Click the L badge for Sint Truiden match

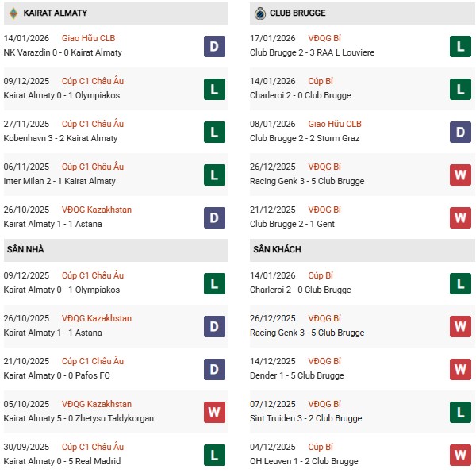tap(461, 412)
